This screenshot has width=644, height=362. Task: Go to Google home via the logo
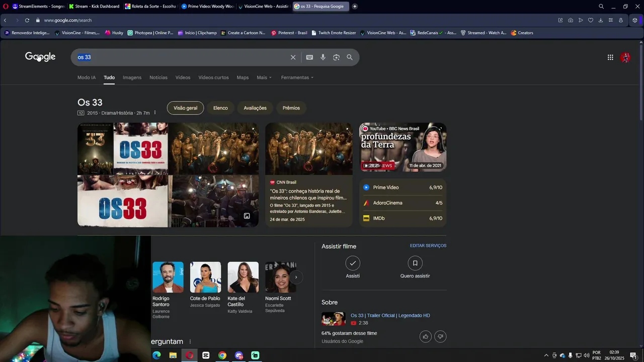tap(40, 57)
